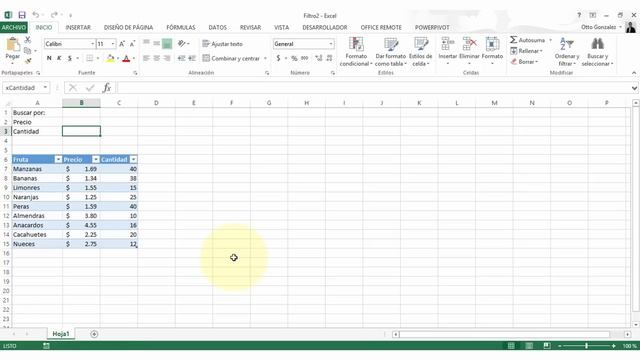Open Buscar y seleccionar menu
The width and height of the screenshot is (640, 360).
598,51
